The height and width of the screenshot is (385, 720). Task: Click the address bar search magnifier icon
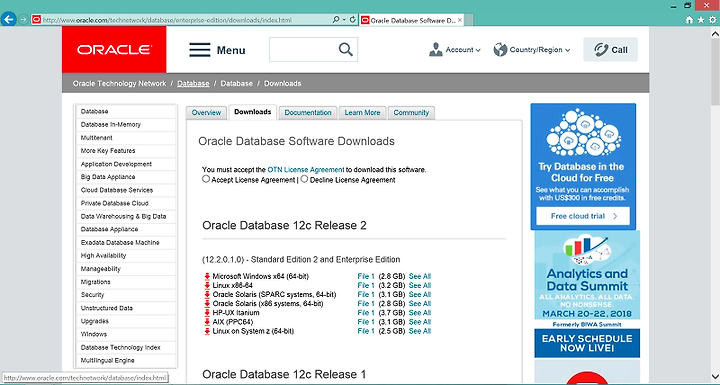point(336,19)
